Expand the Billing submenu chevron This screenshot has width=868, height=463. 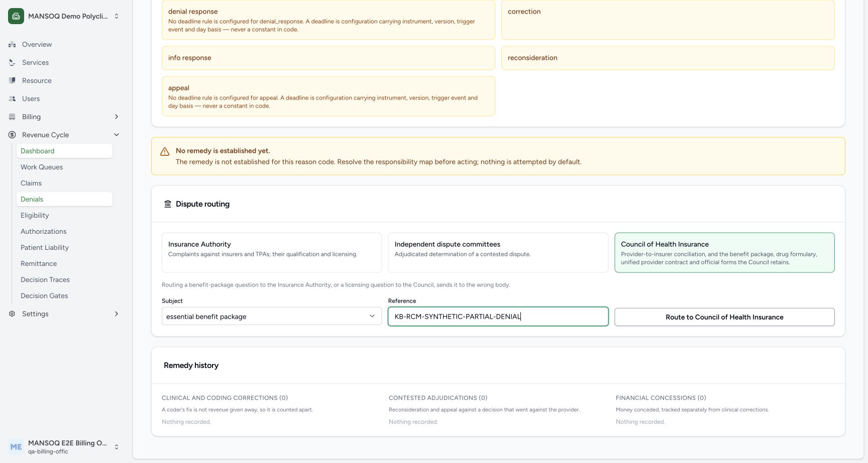(x=117, y=117)
